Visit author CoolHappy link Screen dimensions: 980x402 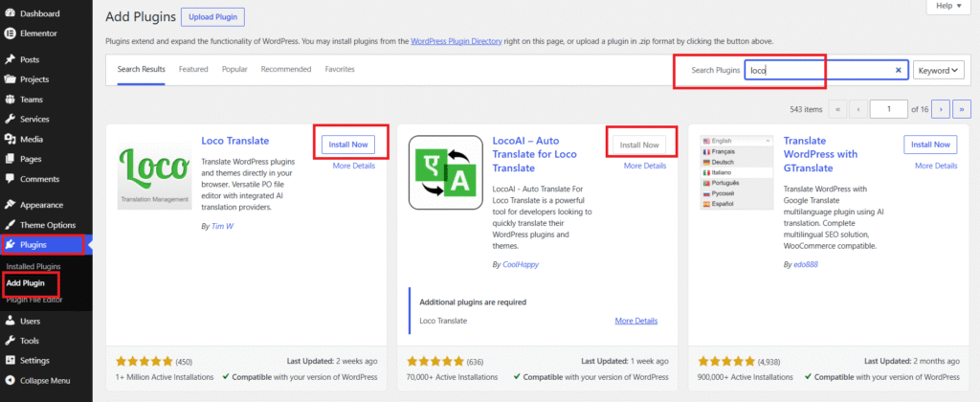[x=521, y=264]
